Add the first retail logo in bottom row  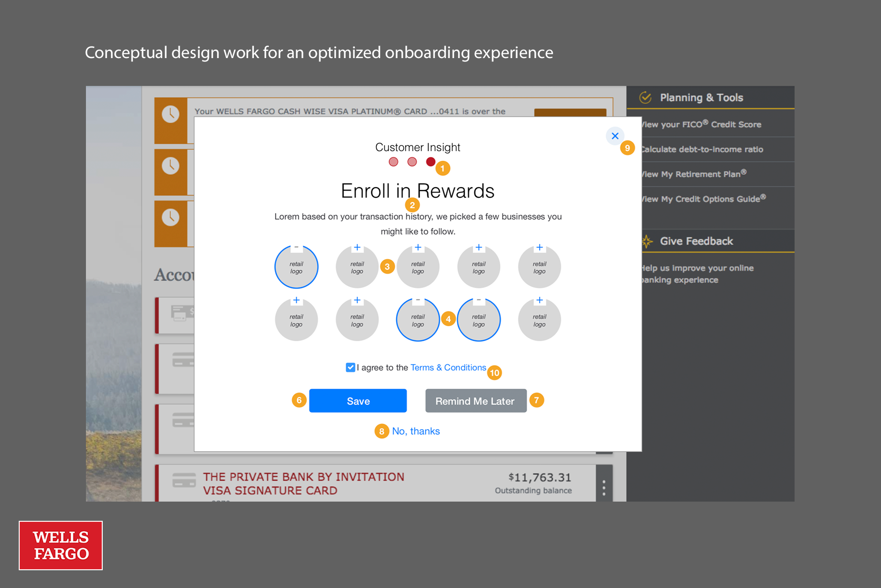[x=296, y=301]
